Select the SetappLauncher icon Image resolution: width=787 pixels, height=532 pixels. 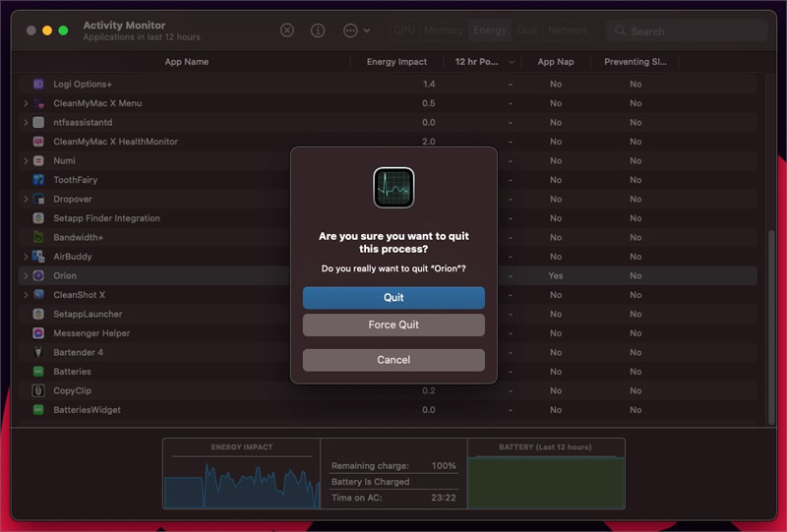click(38, 314)
